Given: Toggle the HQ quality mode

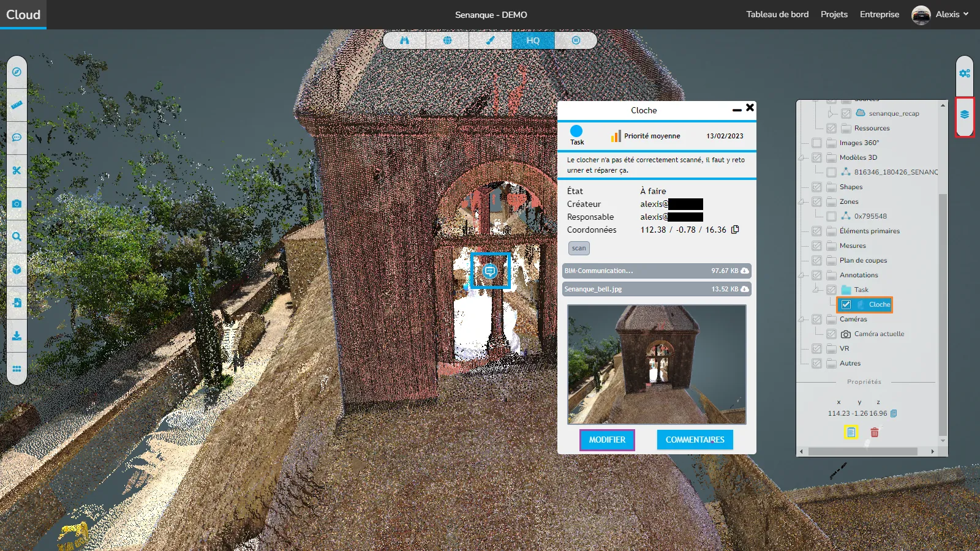Looking at the screenshot, I should (x=533, y=40).
